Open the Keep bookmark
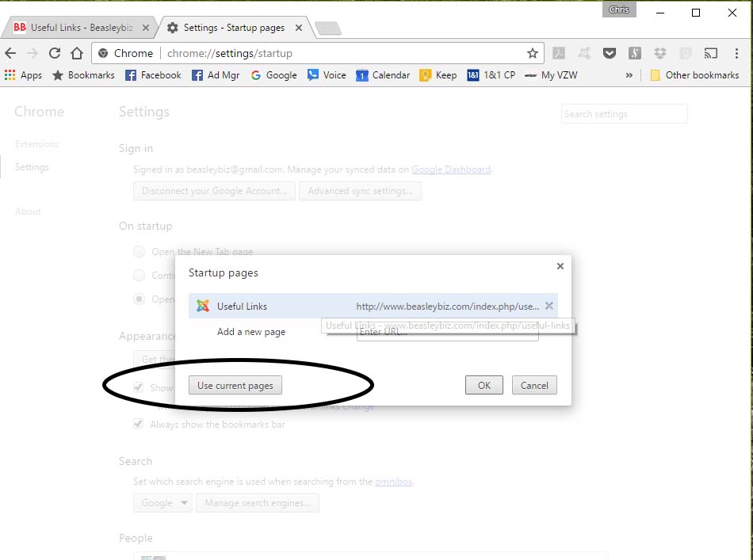 (438, 74)
